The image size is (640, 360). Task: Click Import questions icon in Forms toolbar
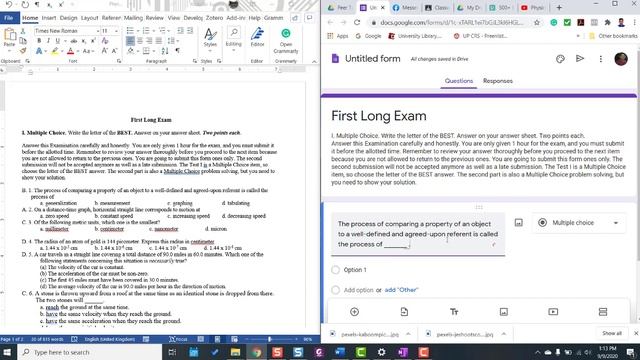(404, 312)
